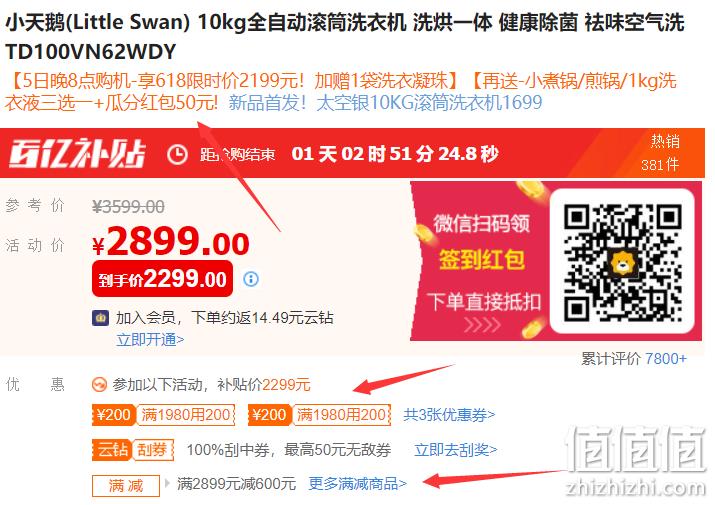715x505 pixels.
Task: Open 累计评价 7800+ reviews link
Action: coord(634,359)
